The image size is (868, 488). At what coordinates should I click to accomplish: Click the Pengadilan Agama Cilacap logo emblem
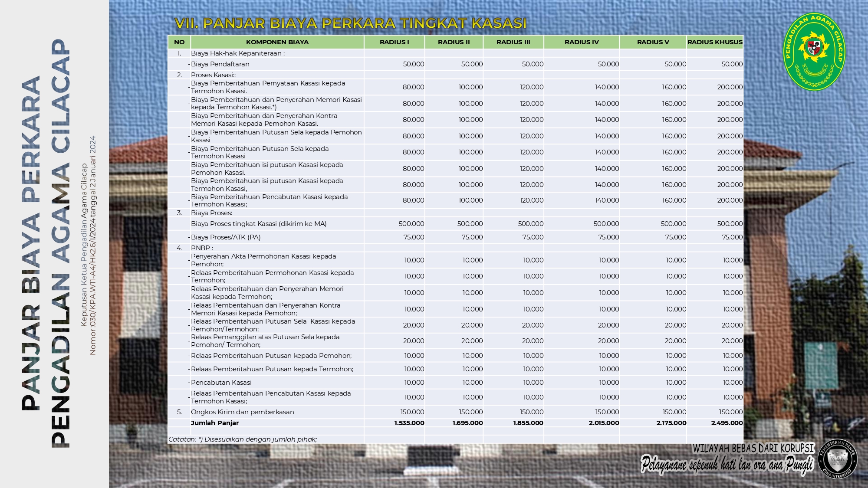(814, 52)
